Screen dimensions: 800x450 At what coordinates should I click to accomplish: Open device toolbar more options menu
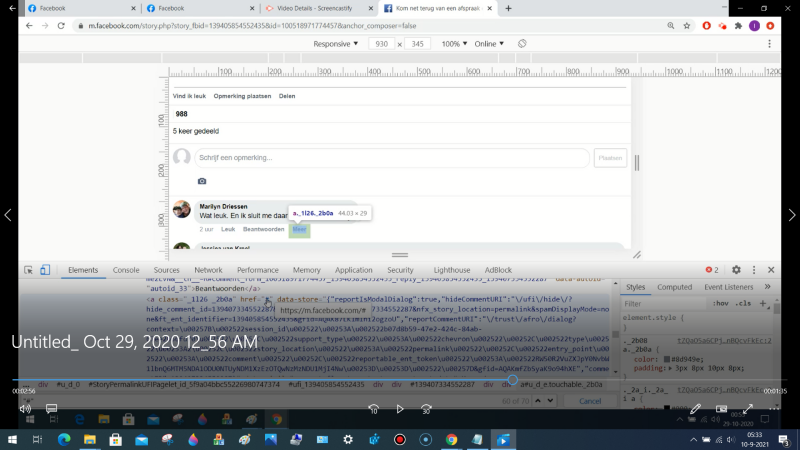pyautogui.click(x=769, y=44)
